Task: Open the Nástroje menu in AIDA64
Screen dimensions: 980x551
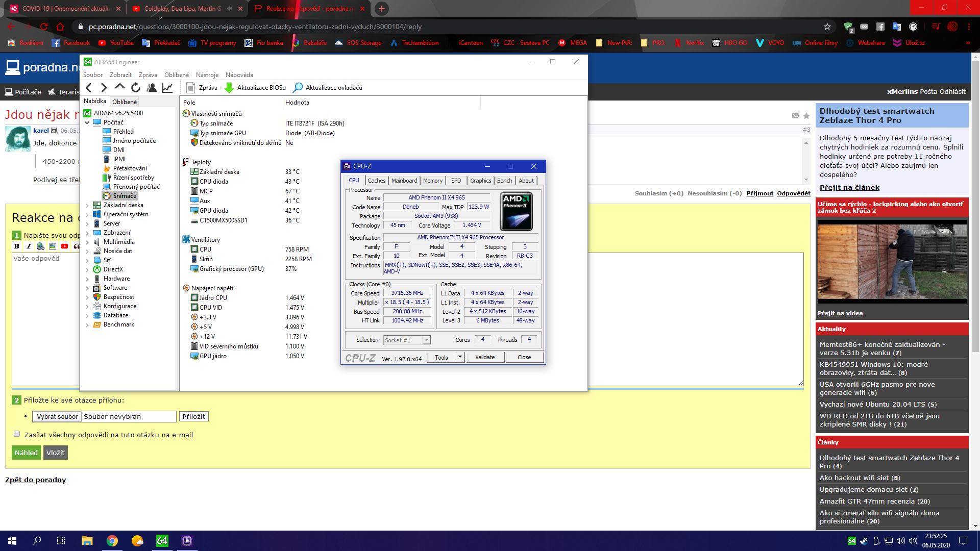Action: point(207,75)
